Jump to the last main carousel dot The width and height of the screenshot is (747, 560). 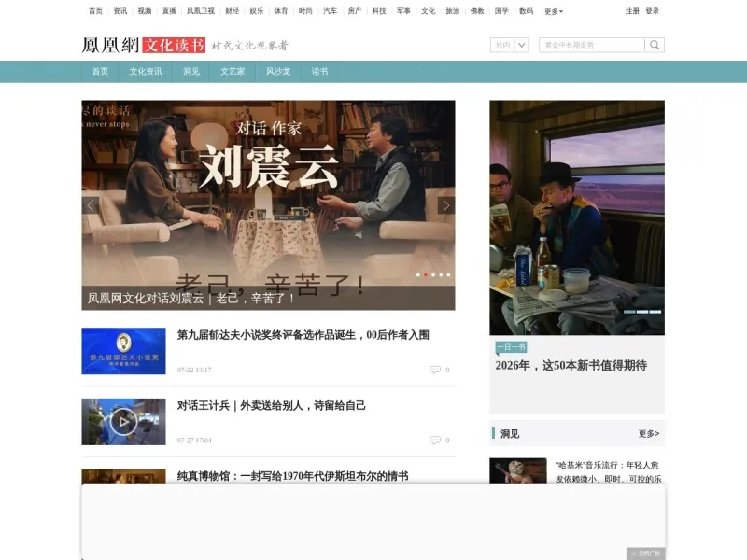pyautogui.click(x=448, y=274)
